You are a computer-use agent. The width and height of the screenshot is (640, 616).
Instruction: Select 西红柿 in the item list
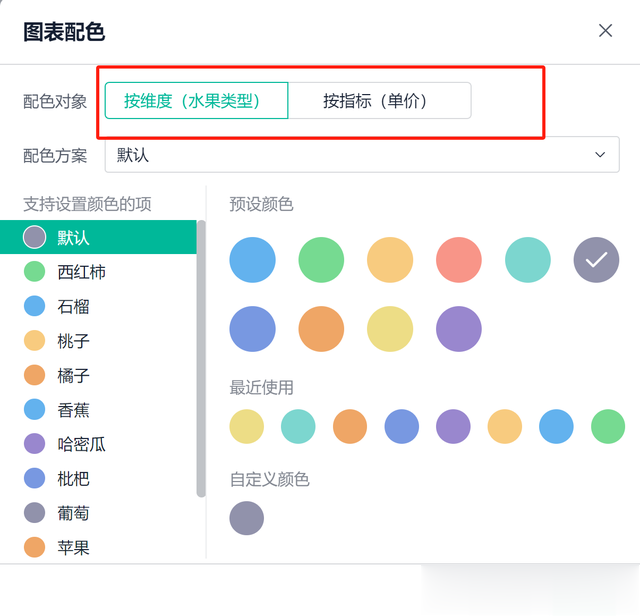98,272
